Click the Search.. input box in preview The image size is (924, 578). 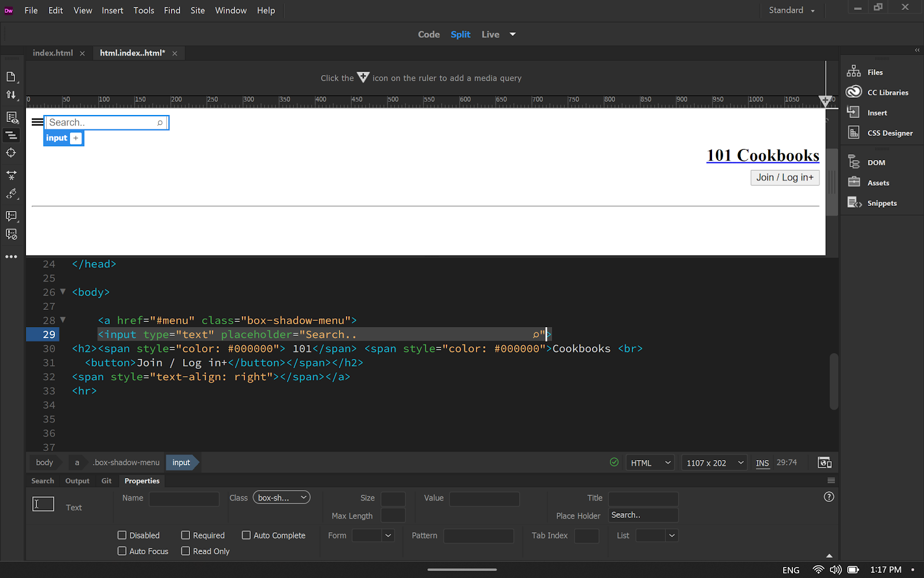pyautogui.click(x=107, y=123)
